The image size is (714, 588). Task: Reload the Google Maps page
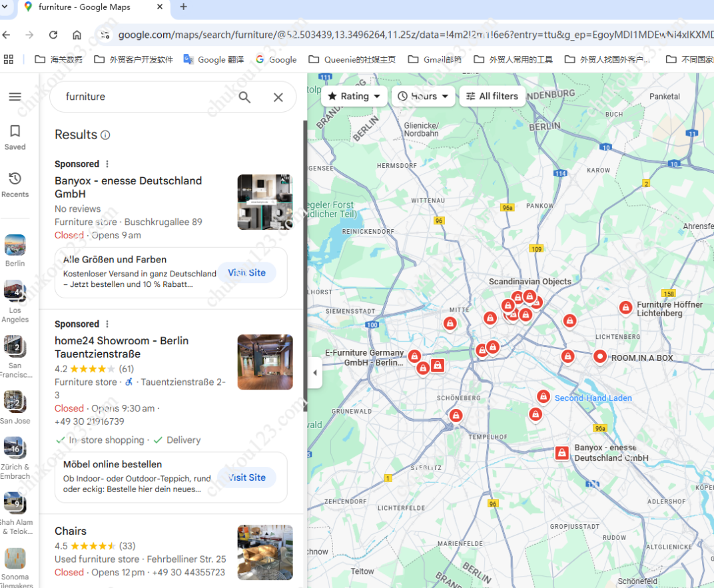point(53,35)
